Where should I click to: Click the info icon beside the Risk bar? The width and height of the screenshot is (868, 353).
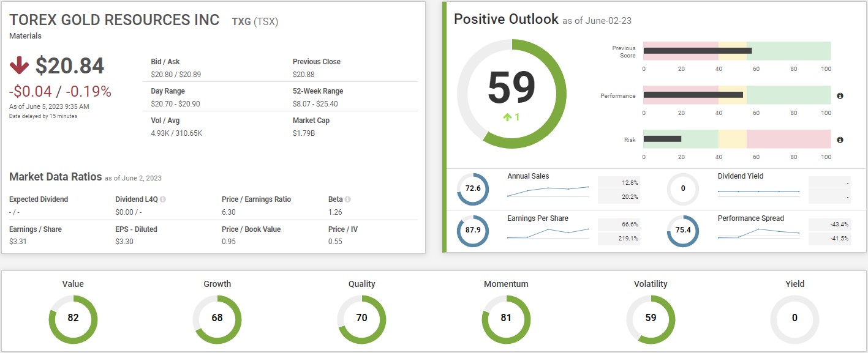tap(840, 140)
